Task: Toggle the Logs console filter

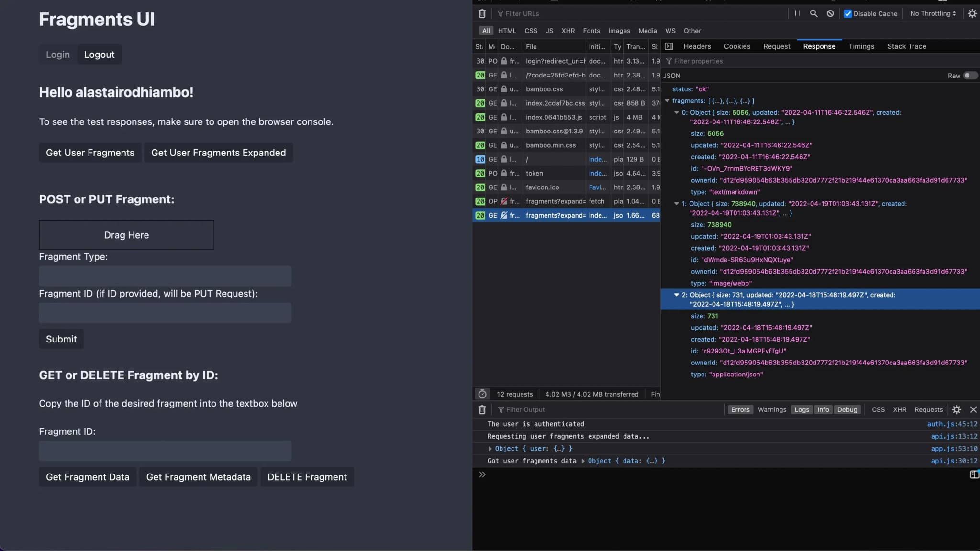Action: pyautogui.click(x=802, y=409)
